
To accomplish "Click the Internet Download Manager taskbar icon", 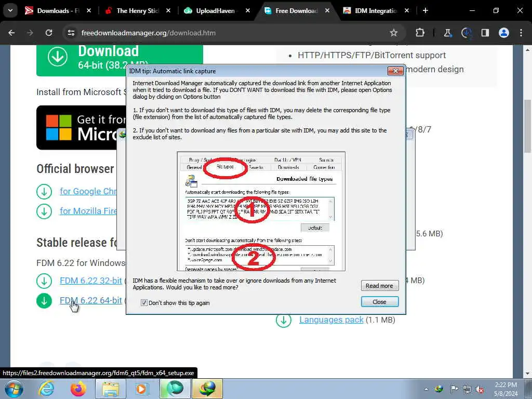I will [207, 389].
